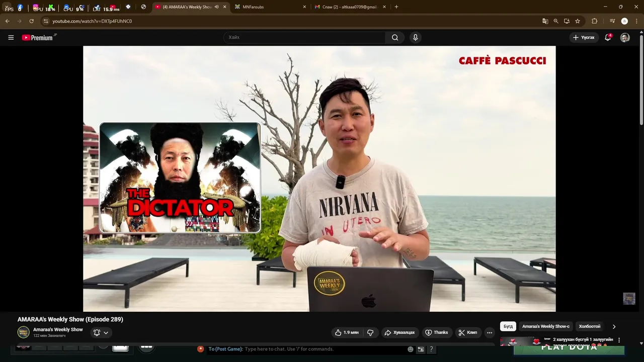Open emoji picker in game chat

coord(411,349)
